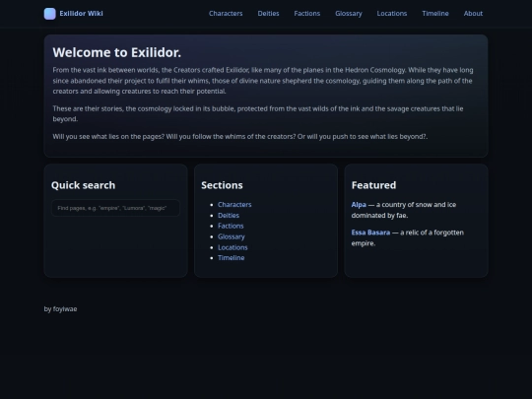This screenshot has width=532, height=399.
Task: Select Glossary in the top navigation
Action: pos(349,14)
